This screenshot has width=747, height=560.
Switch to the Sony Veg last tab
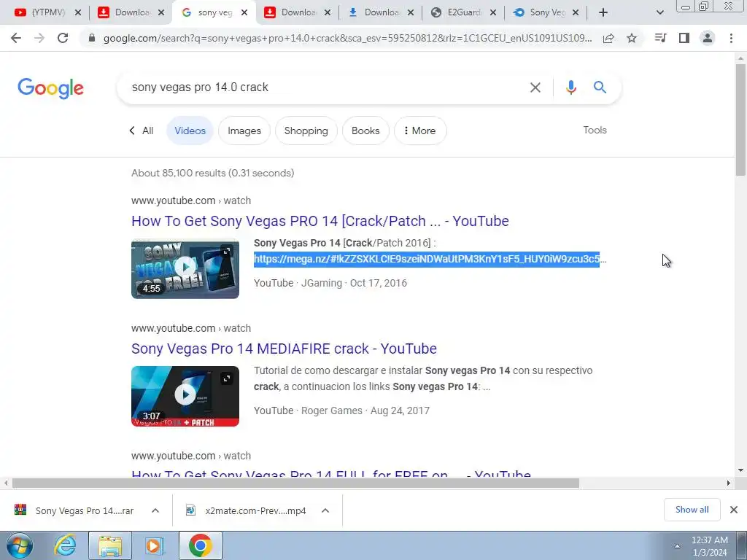(x=546, y=12)
